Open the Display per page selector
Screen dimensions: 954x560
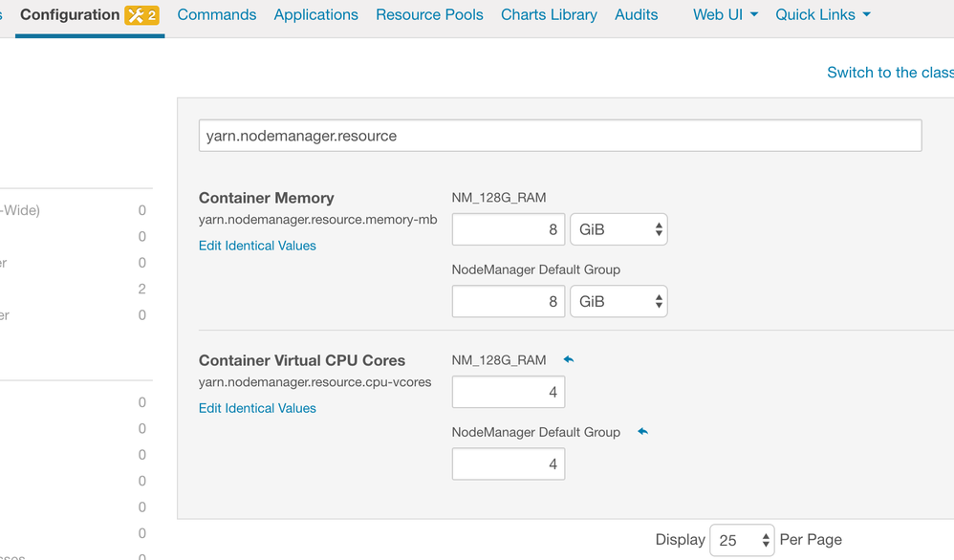[742, 540]
